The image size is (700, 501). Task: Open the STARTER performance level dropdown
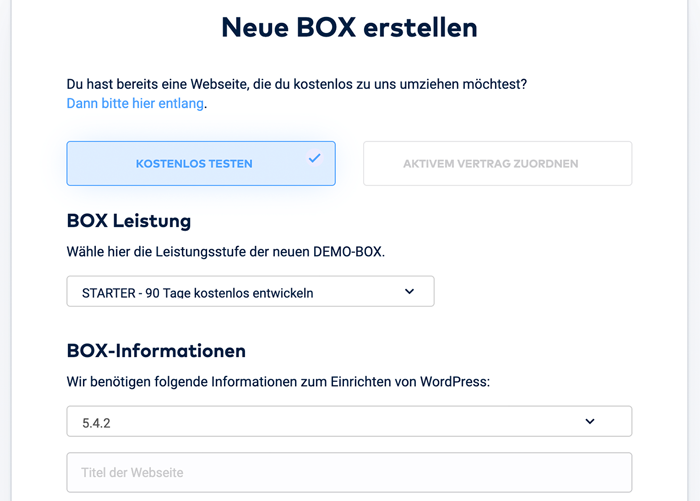coord(250,292)
